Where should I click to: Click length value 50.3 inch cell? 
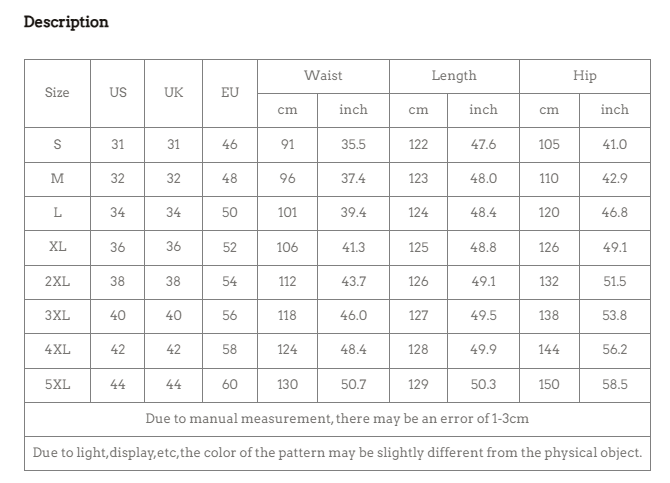tap(483, 385)
